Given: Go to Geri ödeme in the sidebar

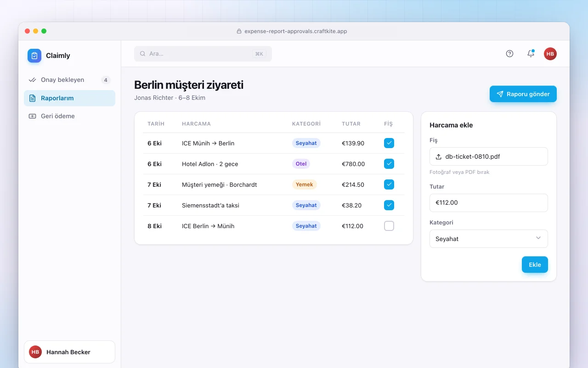Looking at the screenshot, I should pos(69,116).
